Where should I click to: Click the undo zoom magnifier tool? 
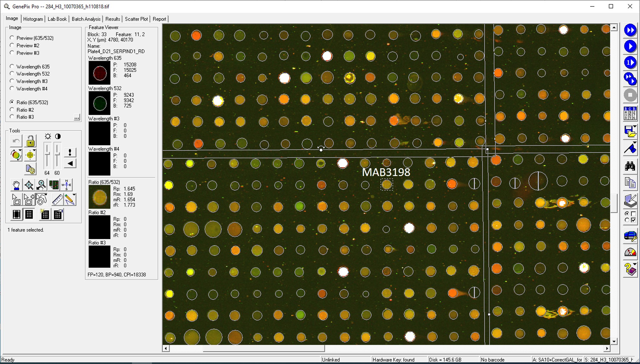41,185
